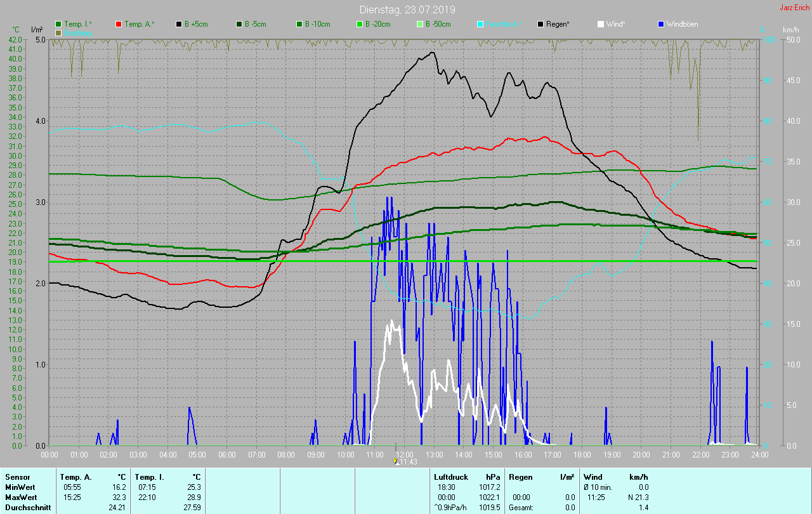This screenshot has height=514, width=812.
Task: Click the km/h axis unit label at top right
Action: point(790,30)
